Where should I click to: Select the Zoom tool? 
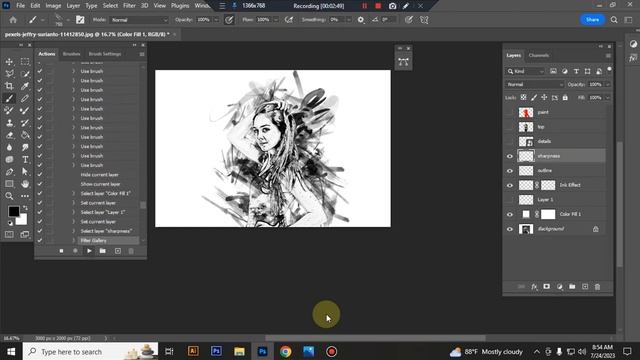(x=9, y=196)
